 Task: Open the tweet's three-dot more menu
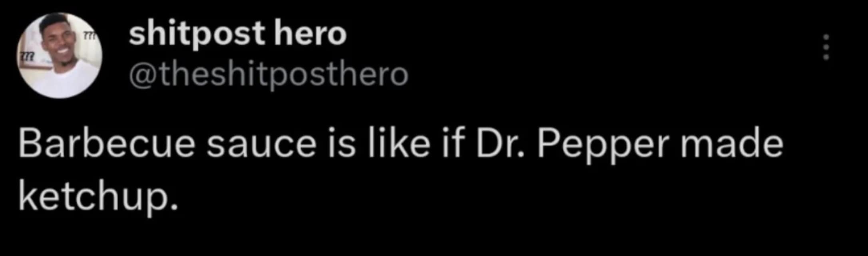point(826,47)
